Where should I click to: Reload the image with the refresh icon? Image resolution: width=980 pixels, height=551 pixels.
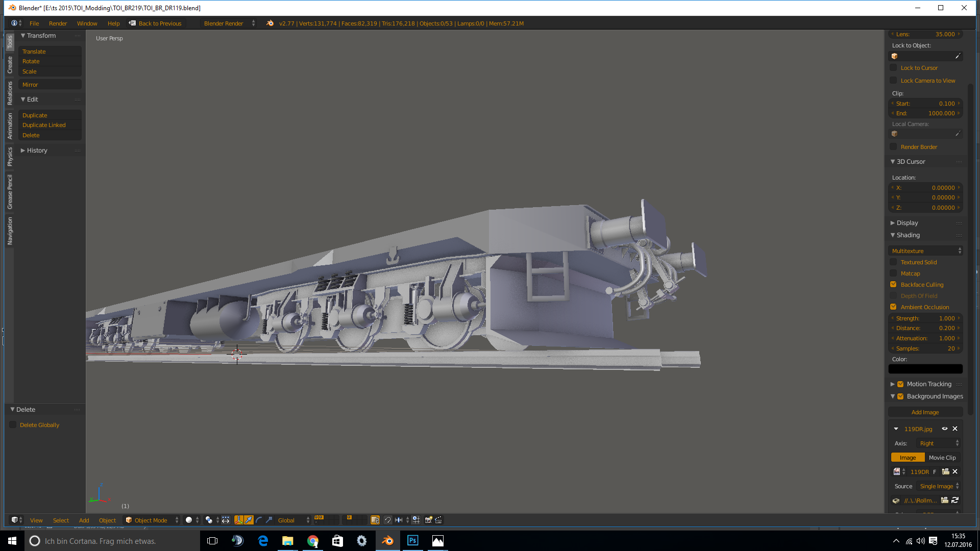[x=955, y=500]
